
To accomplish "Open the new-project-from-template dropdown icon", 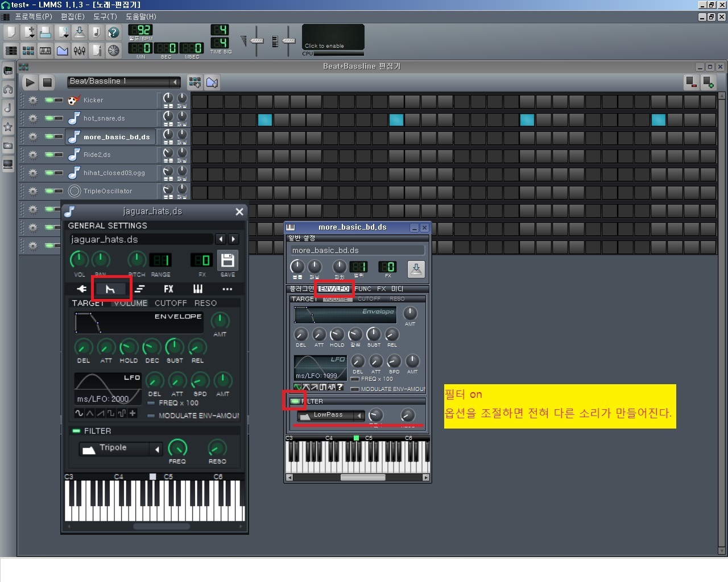I will pyautogui.click(x=28, y=32).
